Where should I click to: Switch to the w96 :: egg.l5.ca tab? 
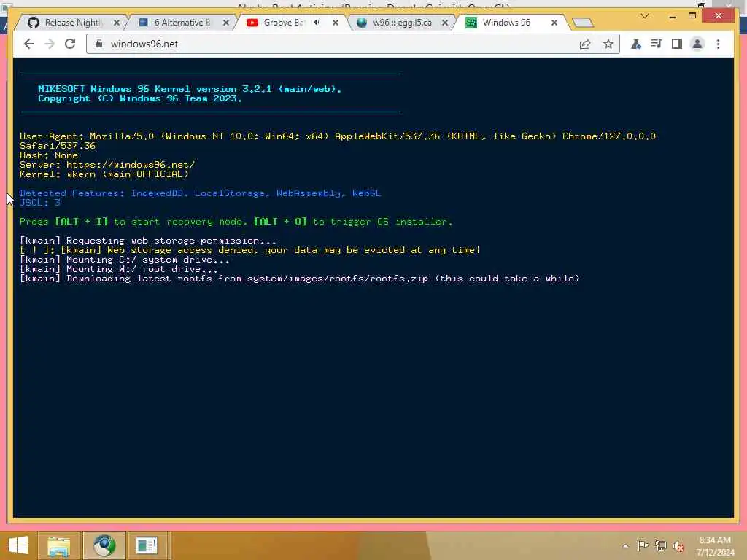tap(402, 23)
